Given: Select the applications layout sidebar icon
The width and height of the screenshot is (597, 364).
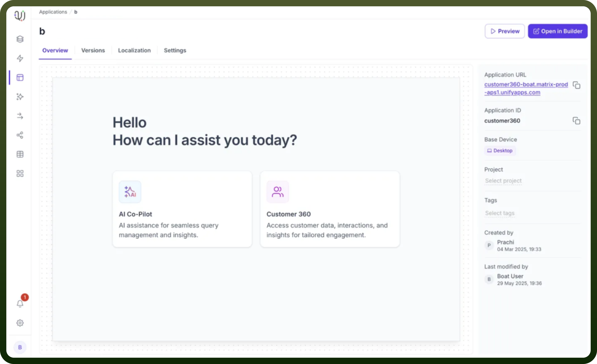Looking at the screenshot, I should click(20, 78).
